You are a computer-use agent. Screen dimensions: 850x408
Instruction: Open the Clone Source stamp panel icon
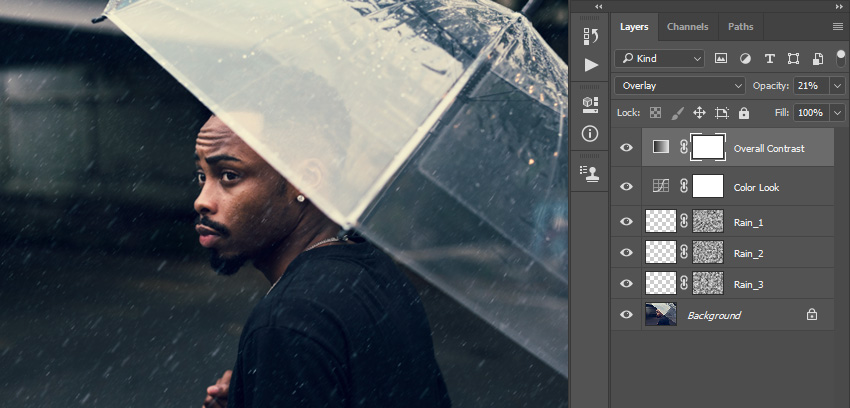pyautogui.click(x=590, y=173)
